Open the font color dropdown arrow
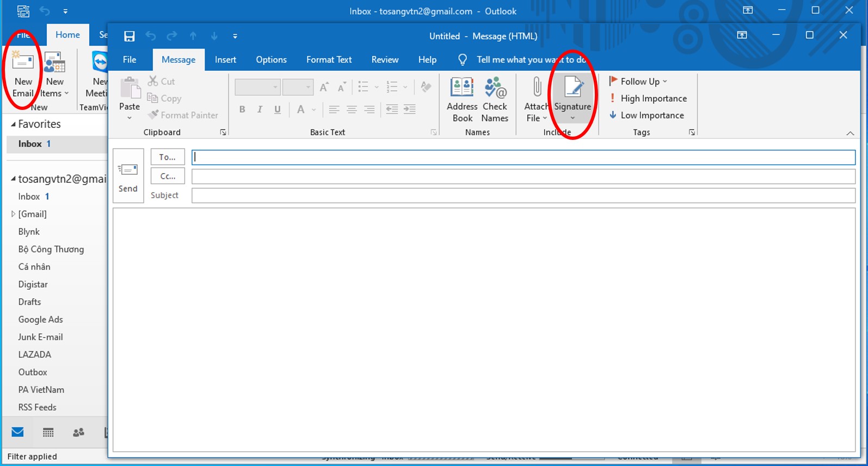The width and height of the screenshot is (868, 466). point(314,109)
